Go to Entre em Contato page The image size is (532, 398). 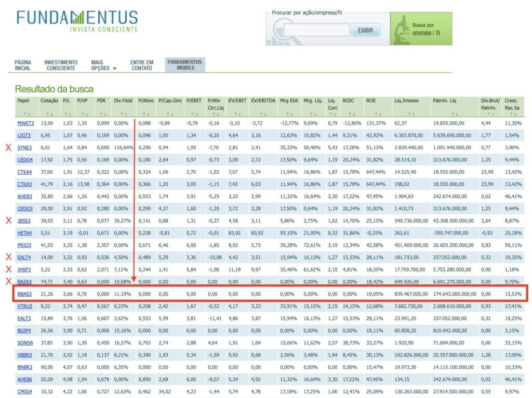[142, 65]
